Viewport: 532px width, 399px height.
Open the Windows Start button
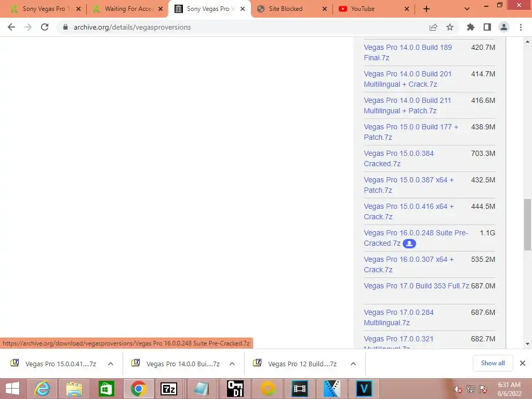click(12, 389)
